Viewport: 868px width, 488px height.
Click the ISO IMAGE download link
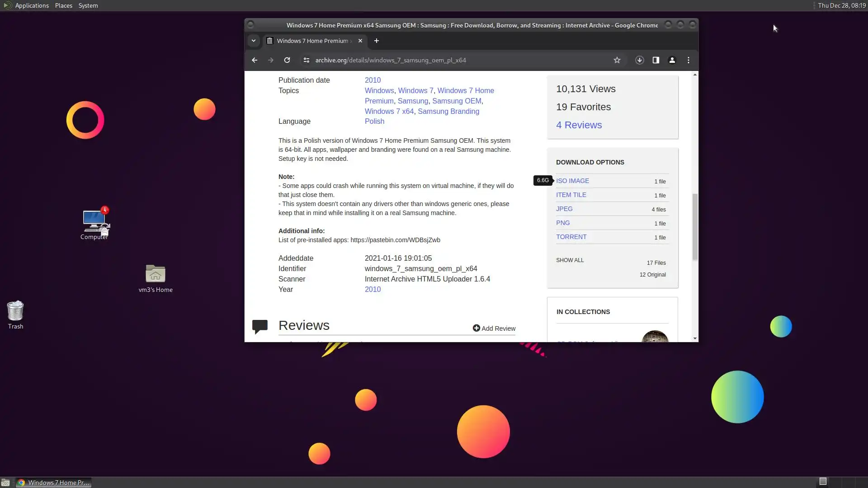point(572,181)
